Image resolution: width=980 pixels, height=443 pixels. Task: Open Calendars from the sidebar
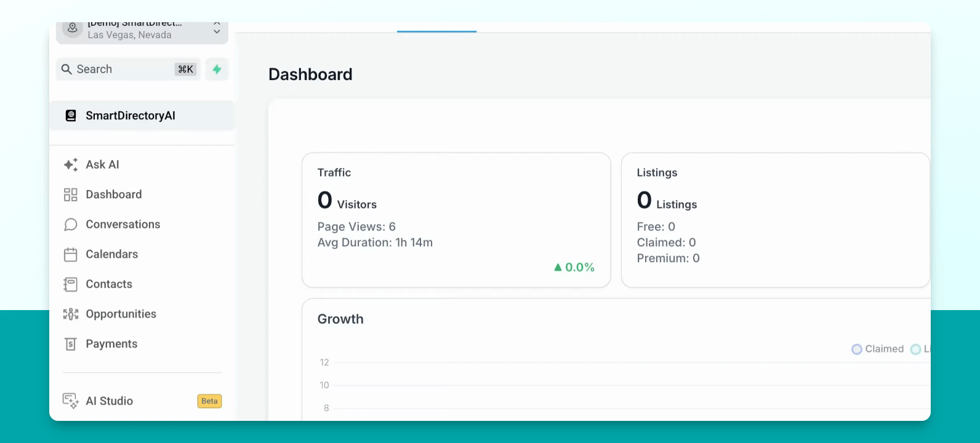(142, 255)
